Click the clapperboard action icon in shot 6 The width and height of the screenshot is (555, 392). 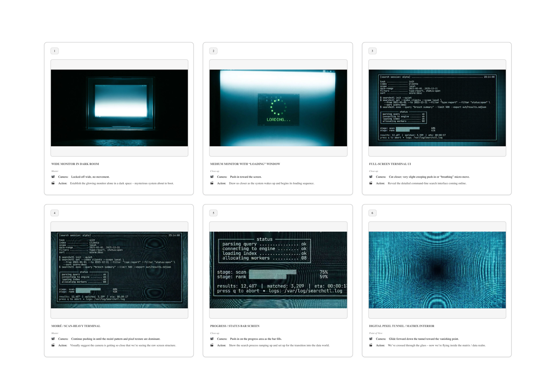tap(371, 345)
